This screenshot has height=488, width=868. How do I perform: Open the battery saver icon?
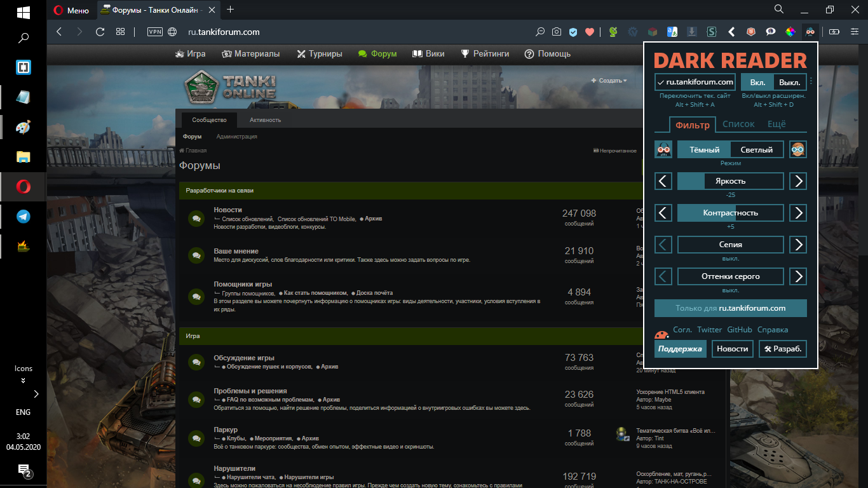tap(834, 32)
